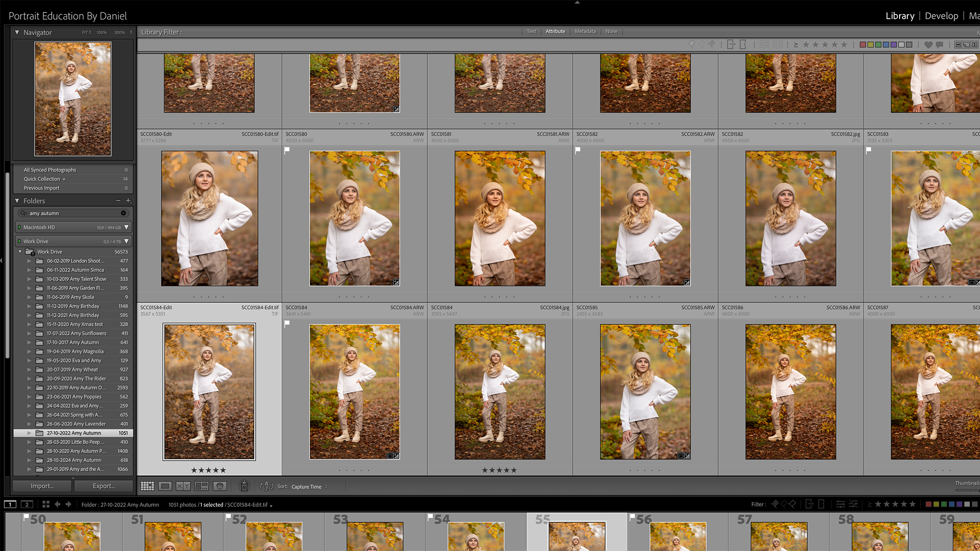Collapse the Folders panel triangle
The height and width of the screenshot is (551, 980).
pos(17,201)
